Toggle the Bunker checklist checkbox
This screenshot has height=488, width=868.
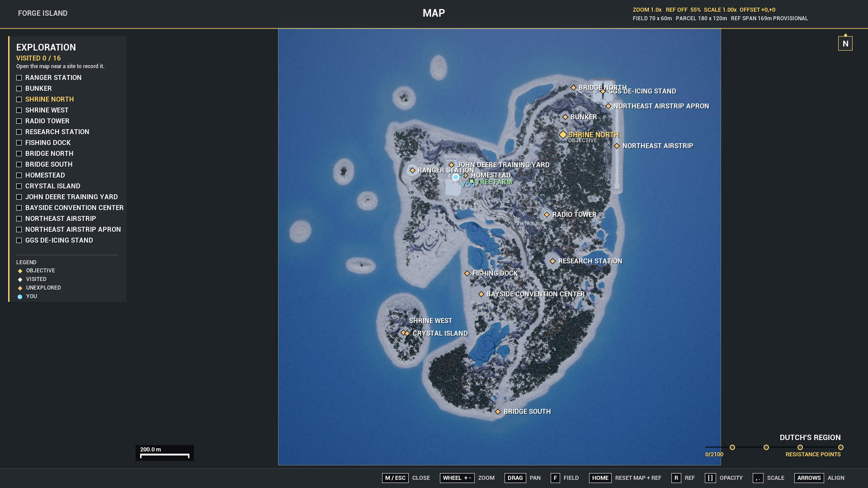tap(19, 89)
